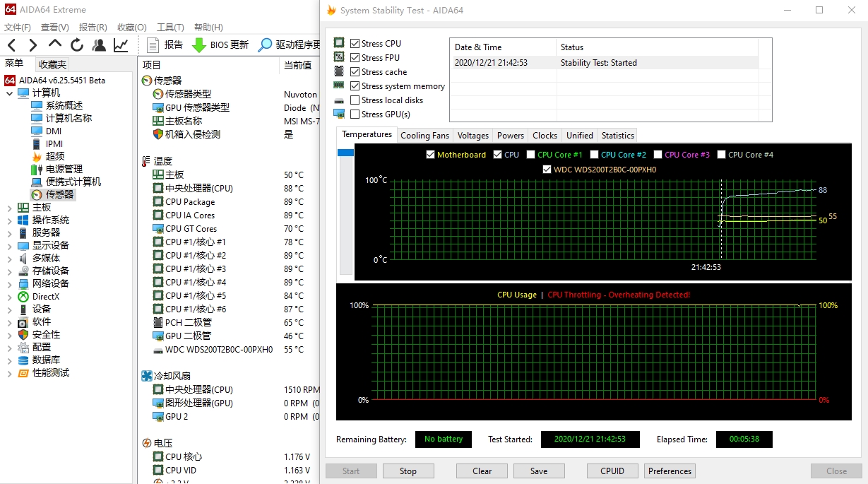Go forward with the right arrow toolbar icon

click(33, 45)
